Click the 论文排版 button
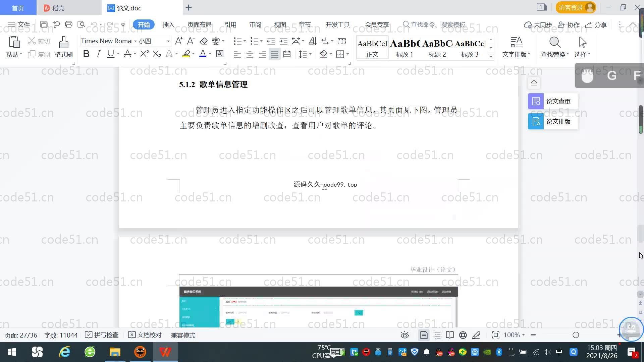 click(x=553, y=121)
